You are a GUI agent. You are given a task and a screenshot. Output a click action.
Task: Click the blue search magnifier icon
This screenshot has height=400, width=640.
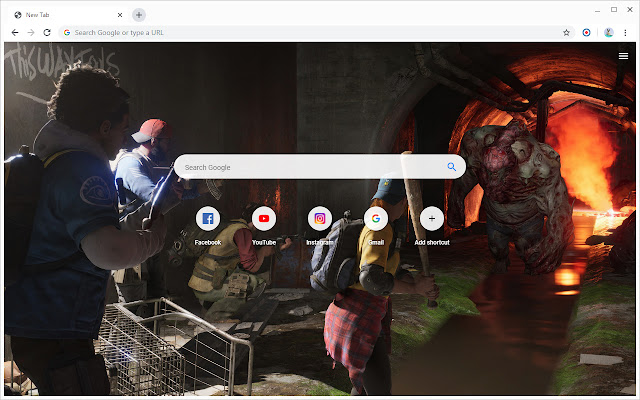point(451,167)
